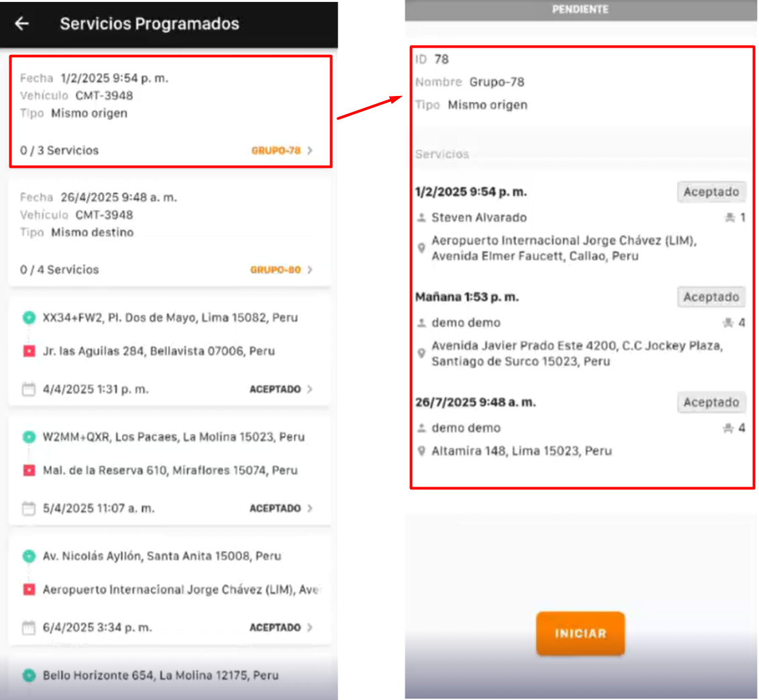Viewport: 759px width, 700px height.
Task: Expand the 5/4/2025 11:07 a. m. service chevron
Action: coord(310,508)
